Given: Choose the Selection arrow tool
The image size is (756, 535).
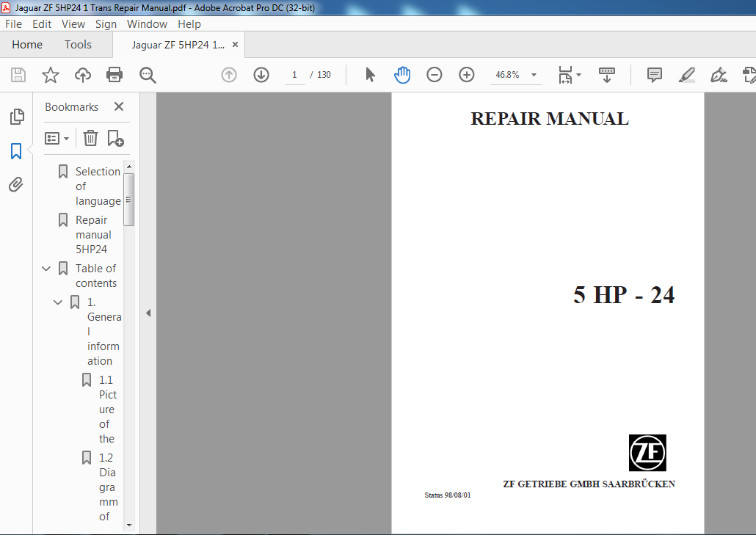Looking at the screenshot, I should click(x=370, y=75).
